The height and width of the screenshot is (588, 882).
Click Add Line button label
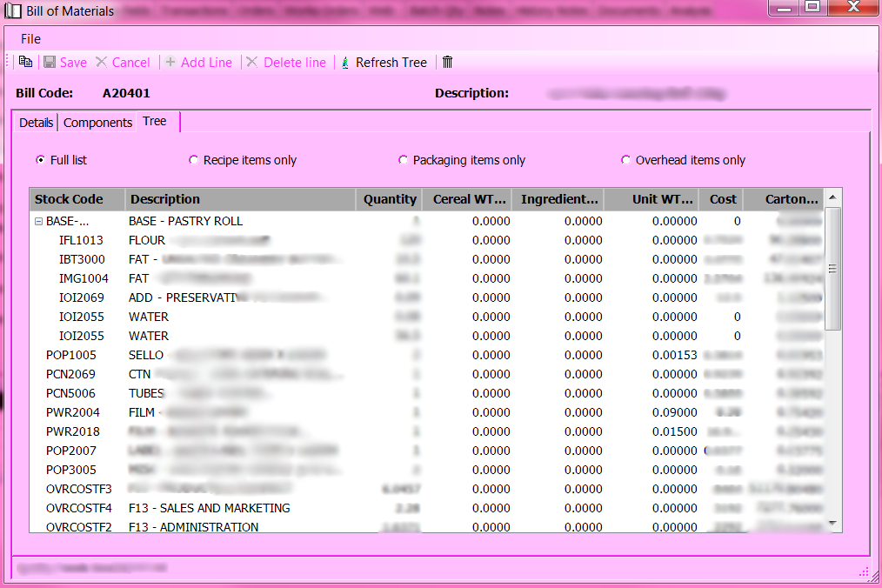click(206, 63)
